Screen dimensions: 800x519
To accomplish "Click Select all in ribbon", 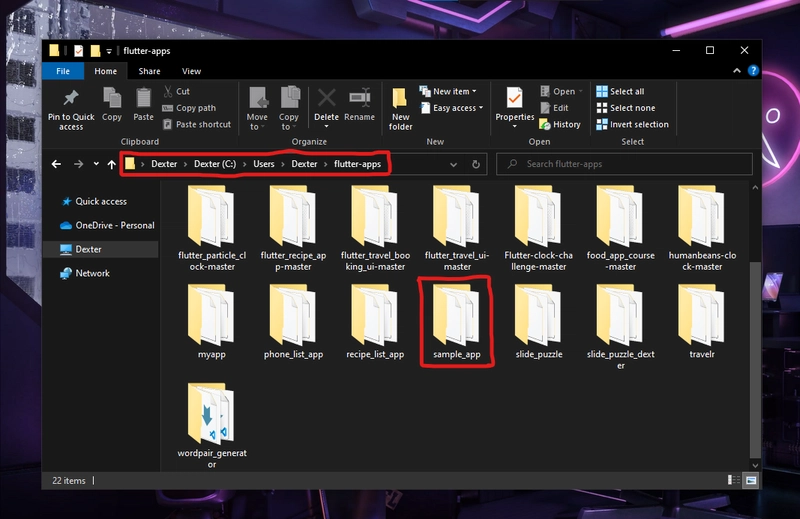I will pos(620,92).
